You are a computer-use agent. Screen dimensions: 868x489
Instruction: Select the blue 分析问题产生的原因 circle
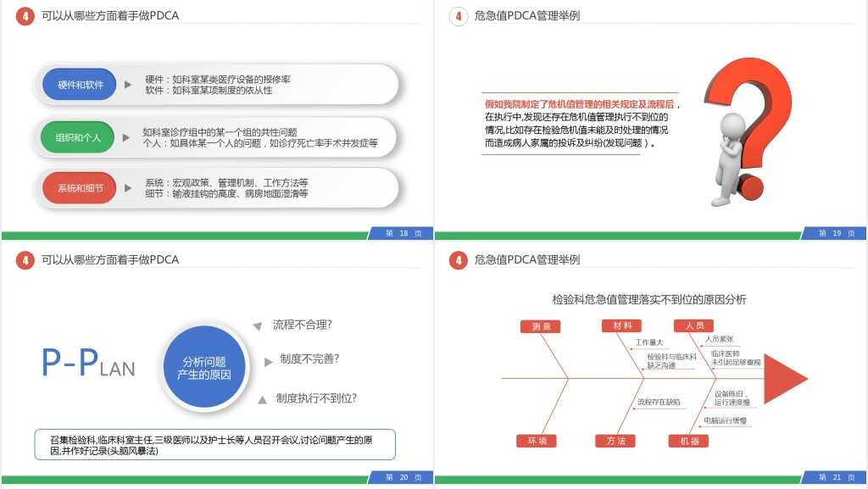203,368
